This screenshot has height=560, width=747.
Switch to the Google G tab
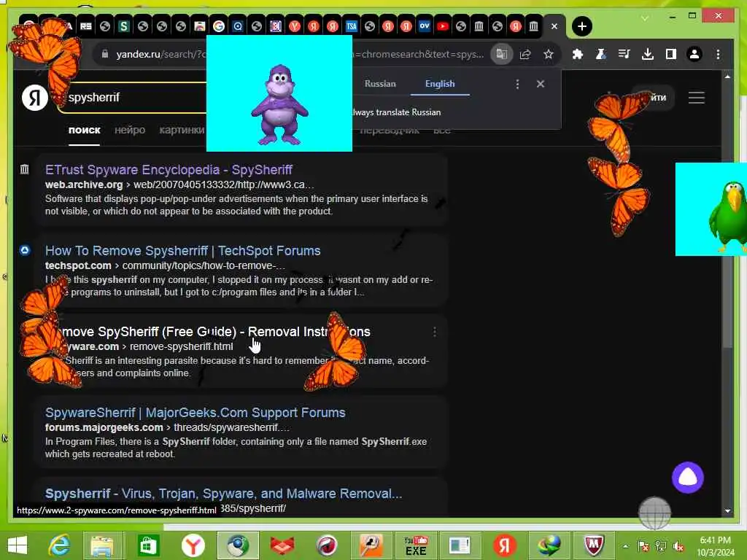[219, 26]
